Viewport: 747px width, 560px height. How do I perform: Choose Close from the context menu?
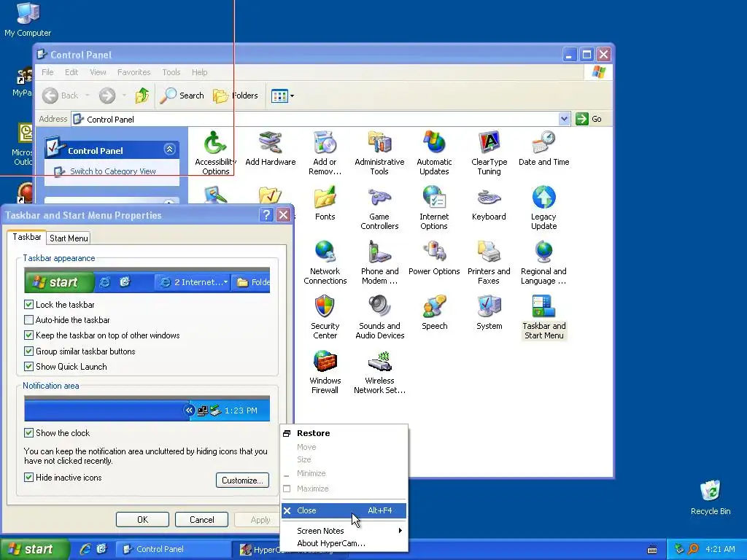(343, 510)
